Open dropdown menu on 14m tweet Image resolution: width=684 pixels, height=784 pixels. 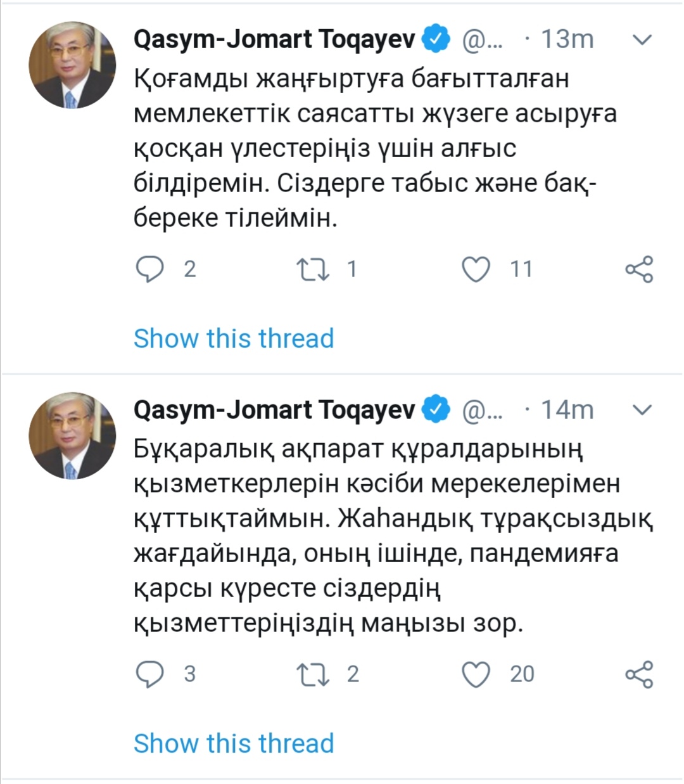(642, 410)
